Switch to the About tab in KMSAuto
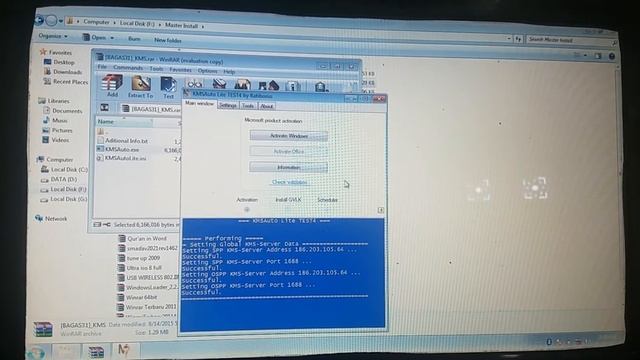Image resolution: width=640 pixels, height=360 pixels. point(266,106)
